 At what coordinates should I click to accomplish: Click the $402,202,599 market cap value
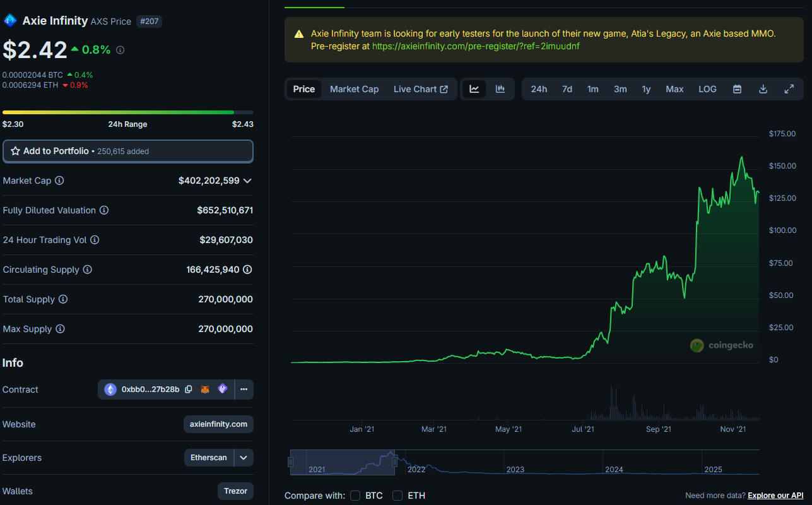pos(209,181)
